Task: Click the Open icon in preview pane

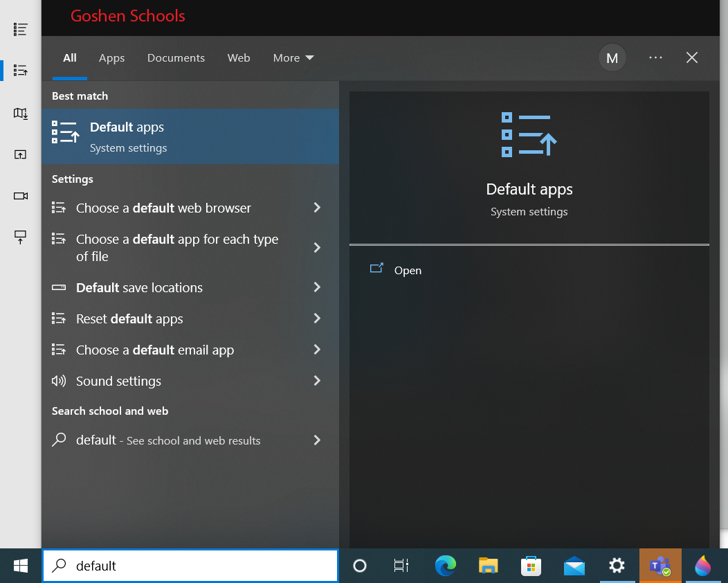Action: tap(376, 268)
